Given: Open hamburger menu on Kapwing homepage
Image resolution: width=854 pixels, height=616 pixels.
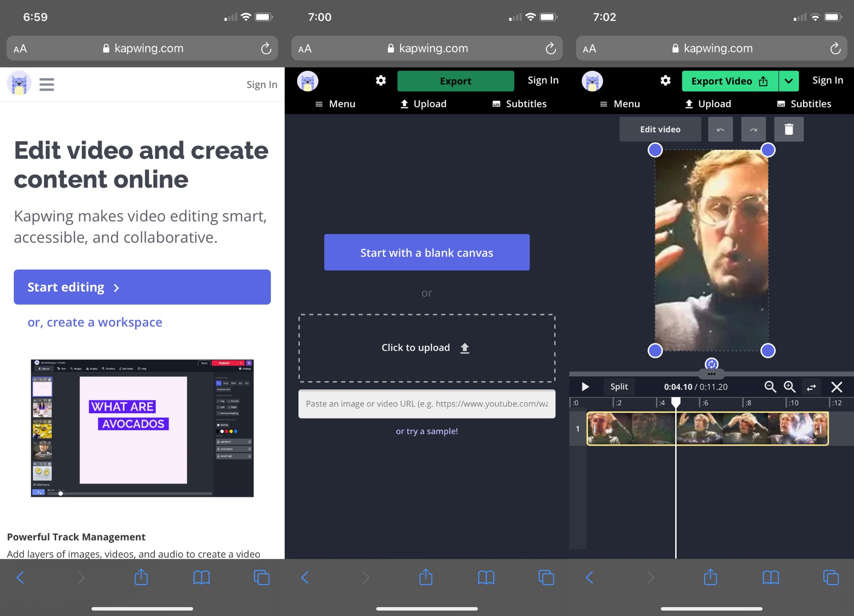Looking at the screenshot, I should pos(47,84).
